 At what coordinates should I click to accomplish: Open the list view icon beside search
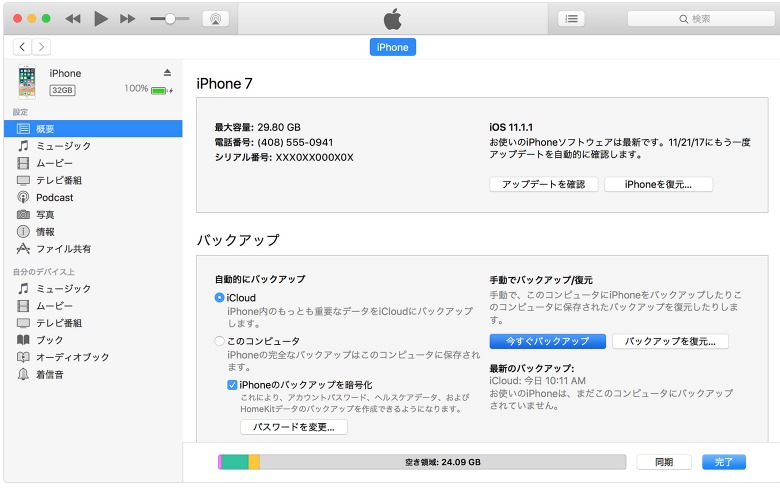click(571, 19)
